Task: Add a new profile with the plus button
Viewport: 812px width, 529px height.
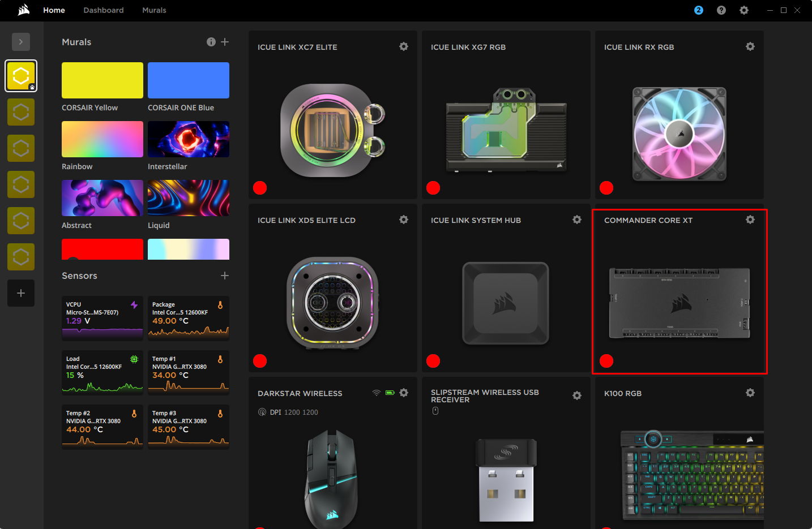Action: (x=21, y=293)
